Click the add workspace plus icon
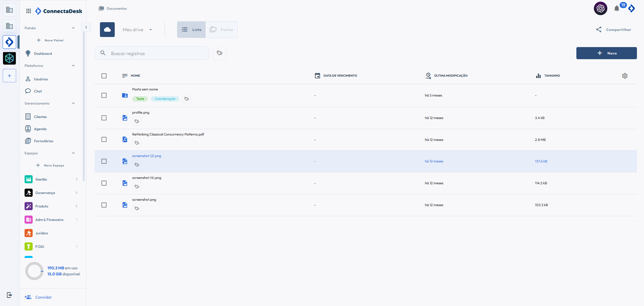This screenshot has height=306, width=644. click(9, 76)
